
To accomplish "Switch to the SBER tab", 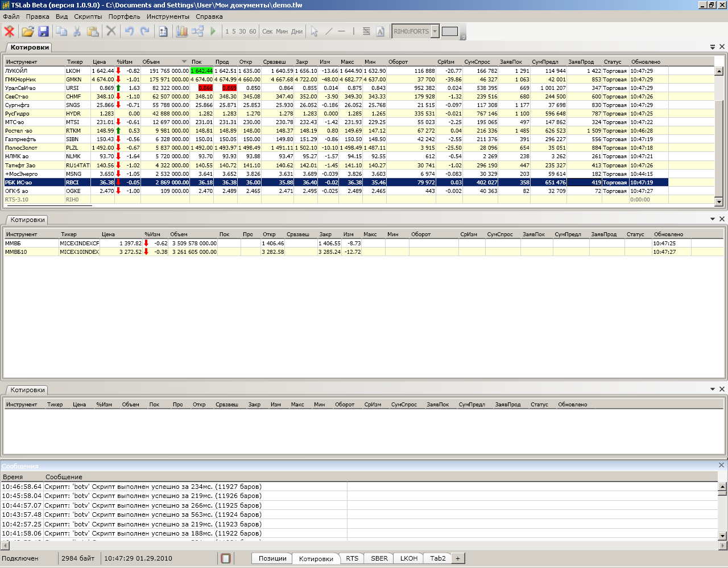I will [379, 558].
